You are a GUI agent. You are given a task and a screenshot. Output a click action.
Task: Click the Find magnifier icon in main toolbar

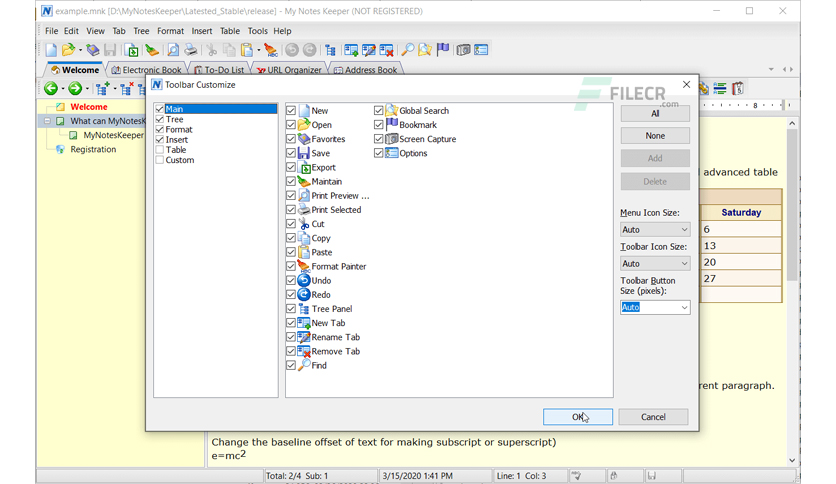click(x=408, y=50)
